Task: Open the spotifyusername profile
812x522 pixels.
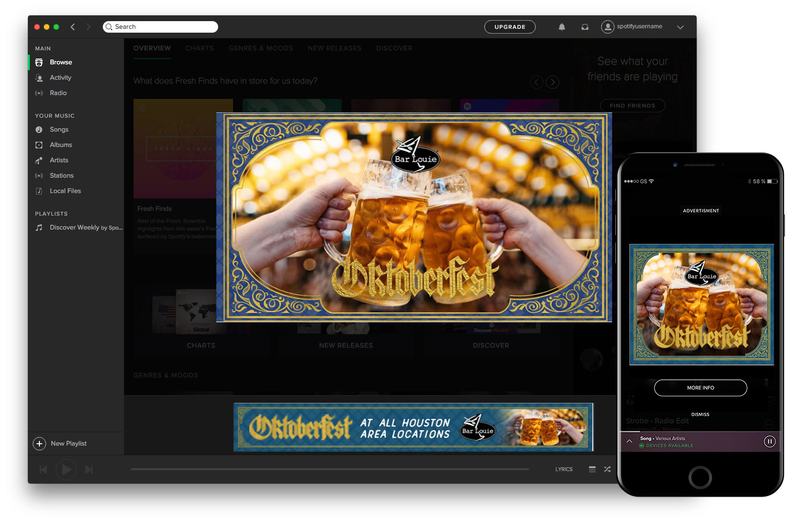Action: pos(640,26)
